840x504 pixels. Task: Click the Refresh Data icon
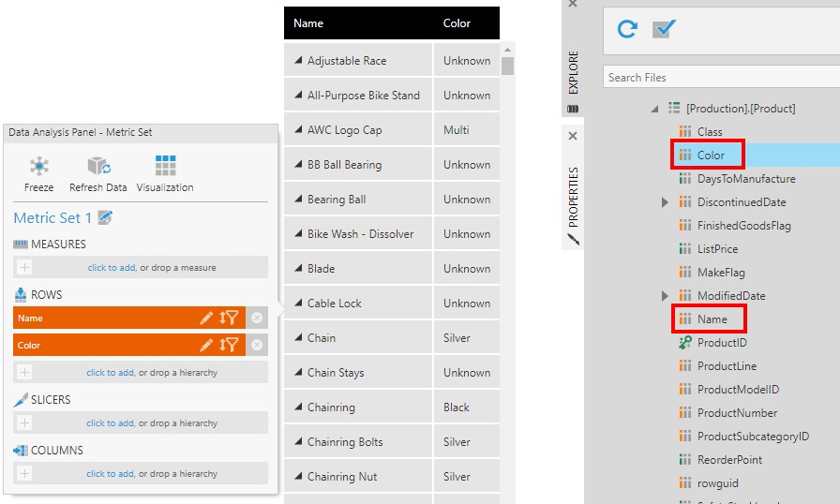[98, 167]
